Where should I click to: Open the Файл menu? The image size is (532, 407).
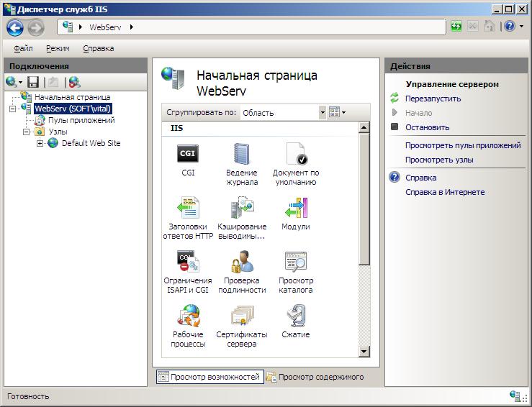pos(23,48)
